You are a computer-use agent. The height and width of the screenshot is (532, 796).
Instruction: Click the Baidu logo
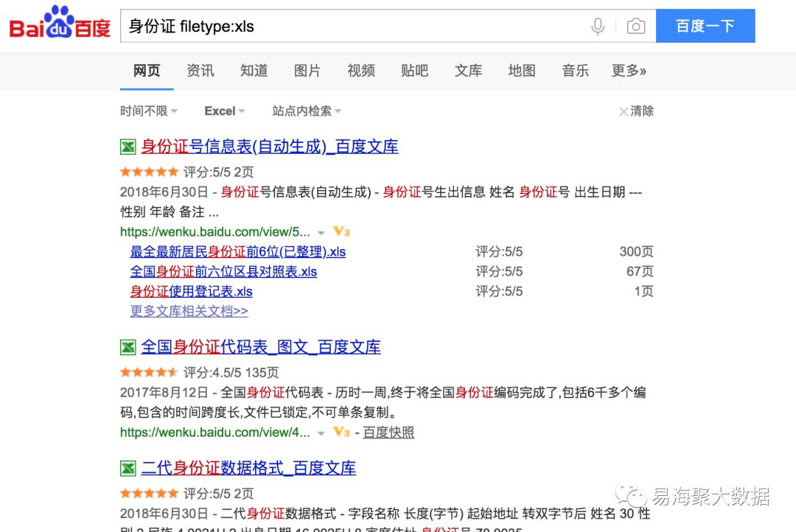60,23
